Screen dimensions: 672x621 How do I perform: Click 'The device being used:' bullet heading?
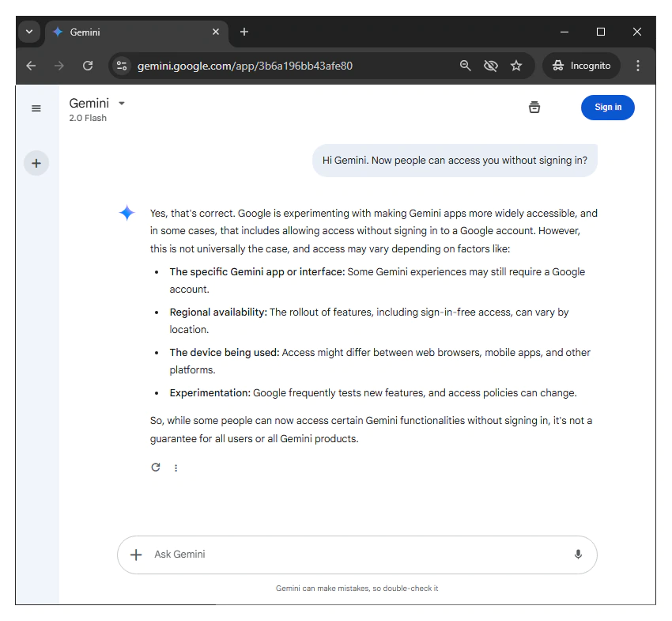pos(225,353)
